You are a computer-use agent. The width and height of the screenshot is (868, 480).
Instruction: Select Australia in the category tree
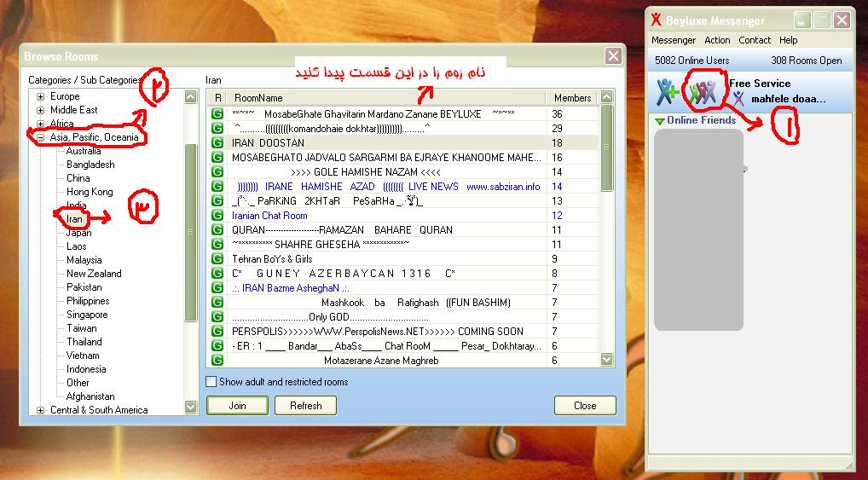pyautogui.click(x=84, y=151)
